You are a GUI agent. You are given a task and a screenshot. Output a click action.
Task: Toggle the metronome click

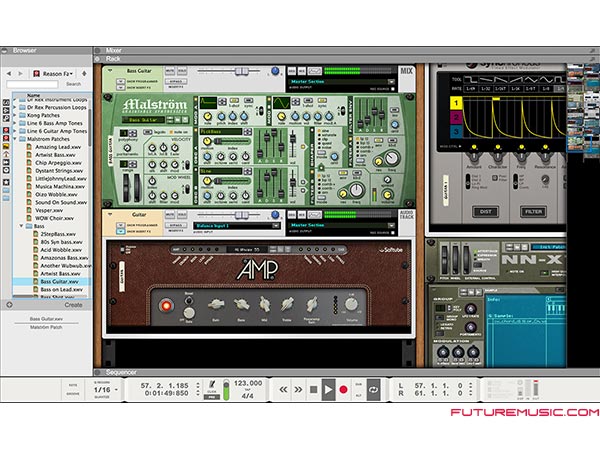[212, 385]
